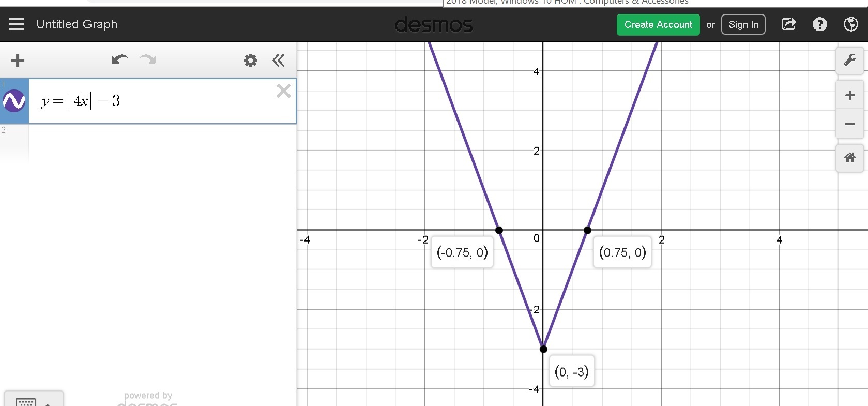The image size is (868, 406).
Task: Open the hamburger menu for saved graphs
Action: point(17,24)
